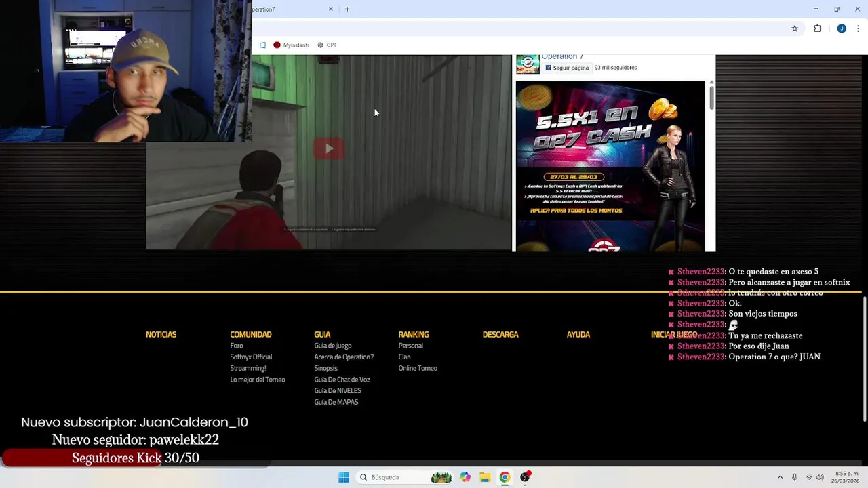Open the GPT bookmark
The image size is (868, 488).
[x=327, y=45]
